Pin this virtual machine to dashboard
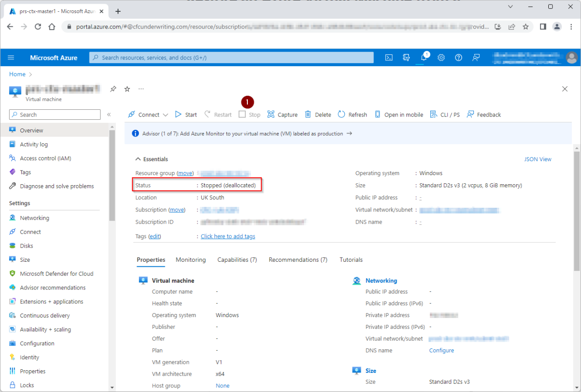Viewport: 581px width, 392px height. pyautogui.click(x=113, y=89)
